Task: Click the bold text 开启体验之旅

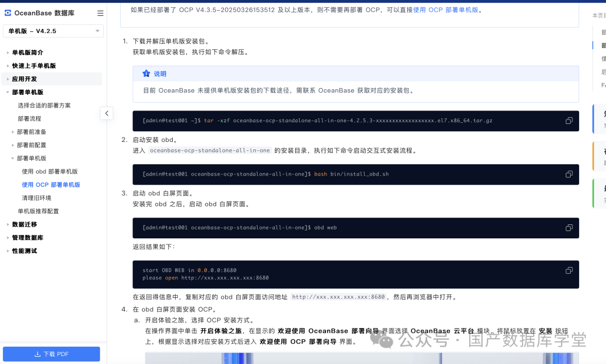Action: (221, 331)
